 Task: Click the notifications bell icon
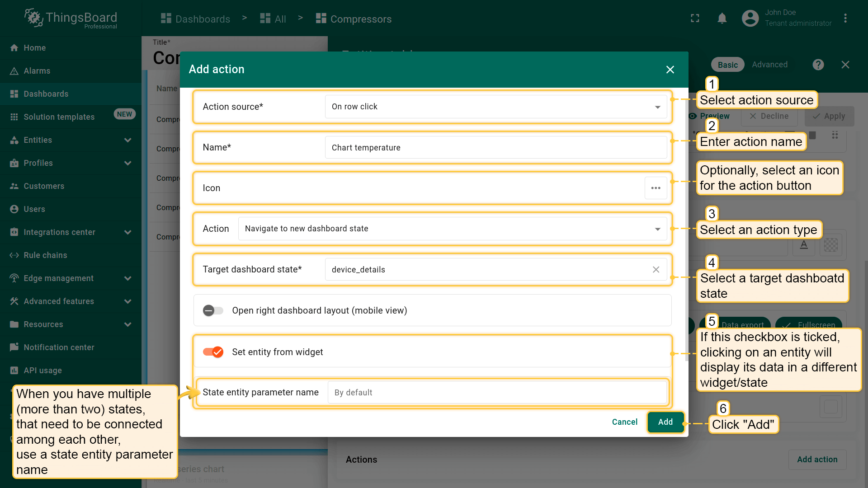(x=722, y=19)
